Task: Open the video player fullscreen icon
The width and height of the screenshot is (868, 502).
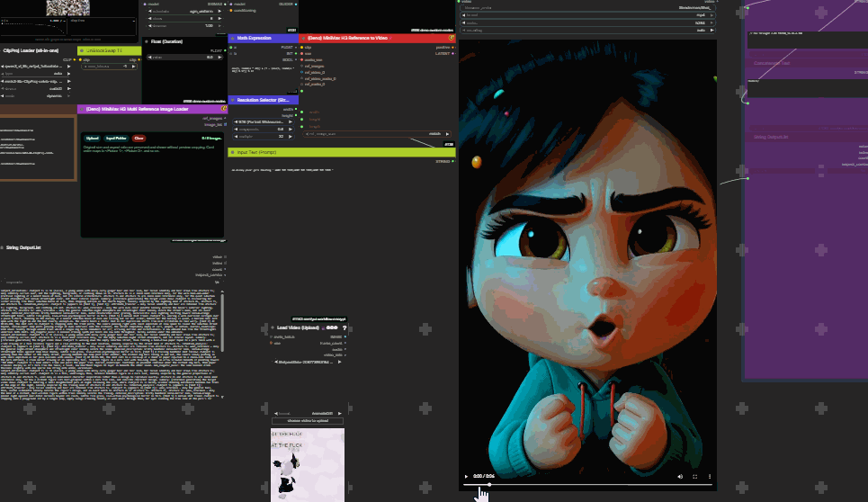Action: click(x=694, y=476)
